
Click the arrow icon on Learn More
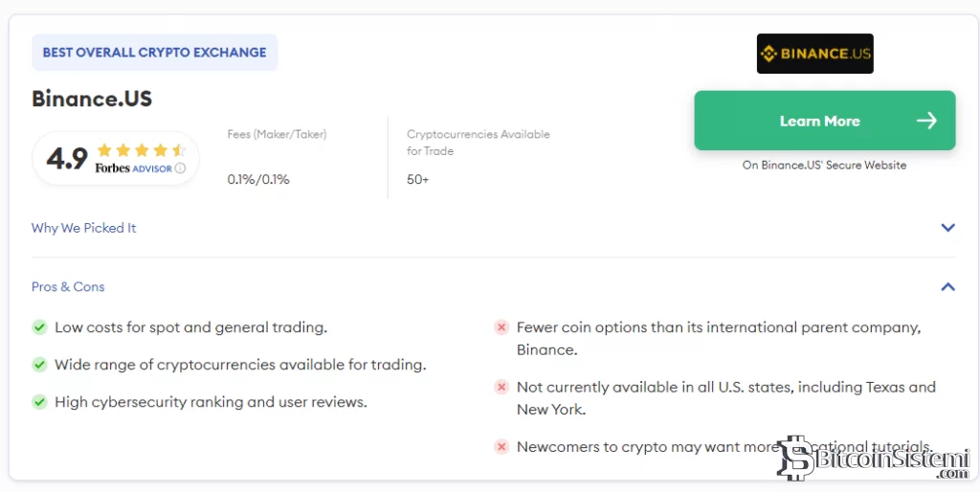pyautogui.click(x=925, y=121)
